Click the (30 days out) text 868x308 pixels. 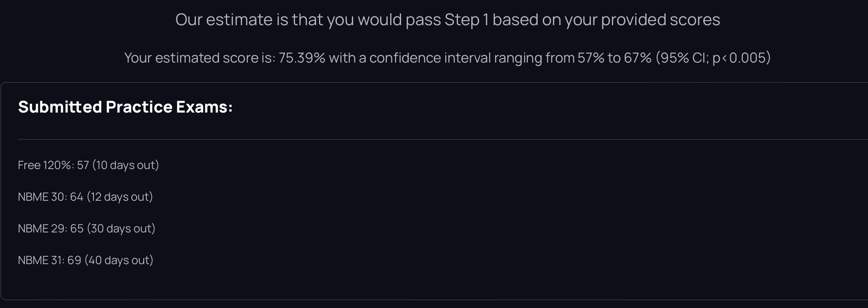[x=121, y=228]
